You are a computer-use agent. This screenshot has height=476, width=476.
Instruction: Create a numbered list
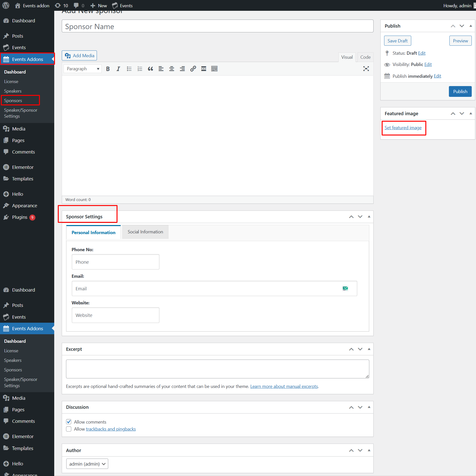[140, 69]
